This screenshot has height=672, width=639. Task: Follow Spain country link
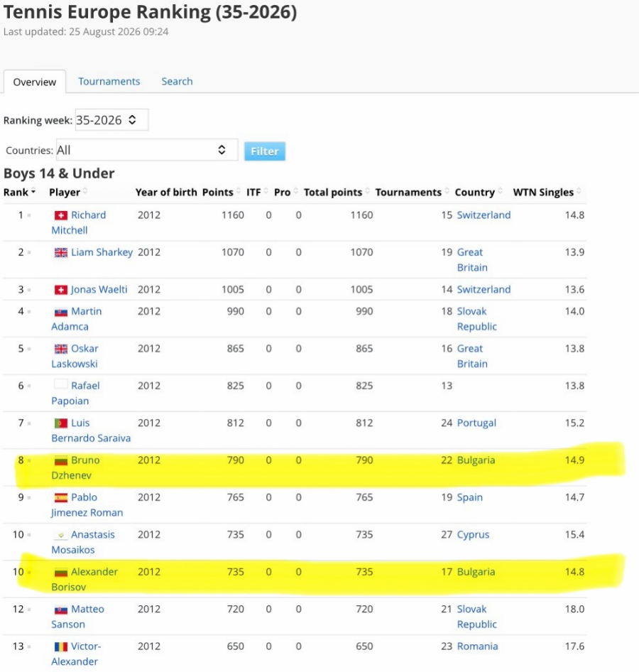(x=469, y=497)
